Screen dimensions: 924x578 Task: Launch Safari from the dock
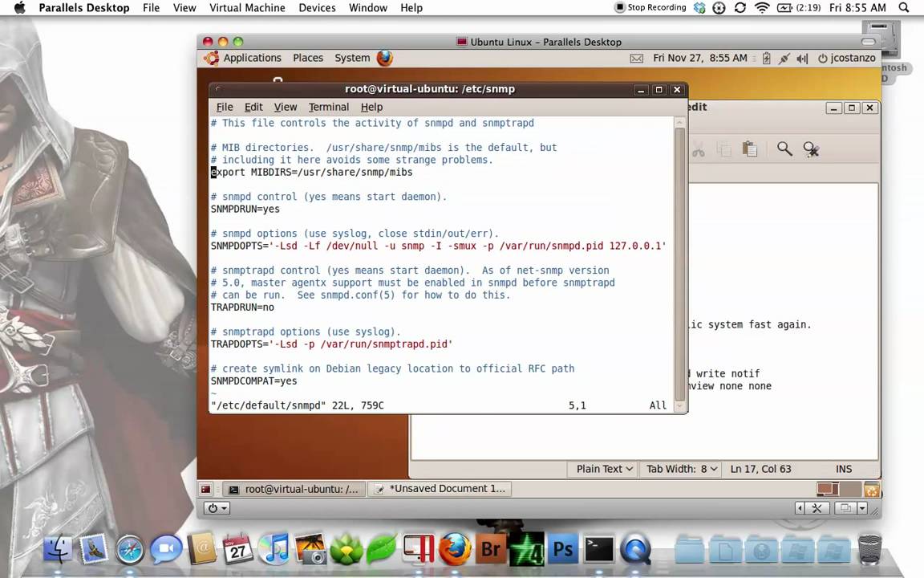(x=130, y=550)
